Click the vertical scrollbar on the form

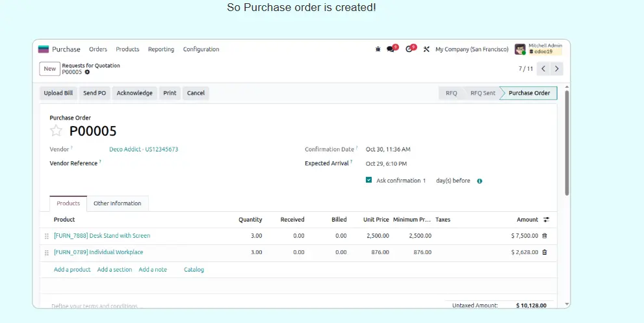[567, 143]
